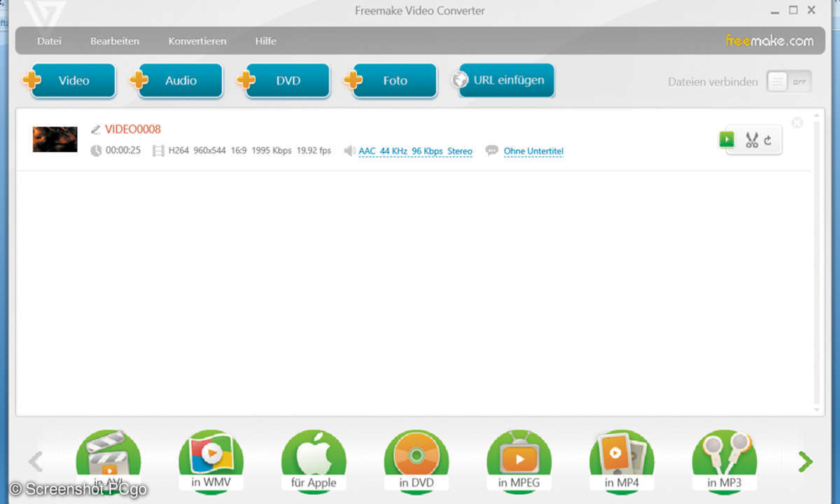The width and height of the screenshot is (840, 504).
Task: Convert to WMV format
Action: coord(211,462)
